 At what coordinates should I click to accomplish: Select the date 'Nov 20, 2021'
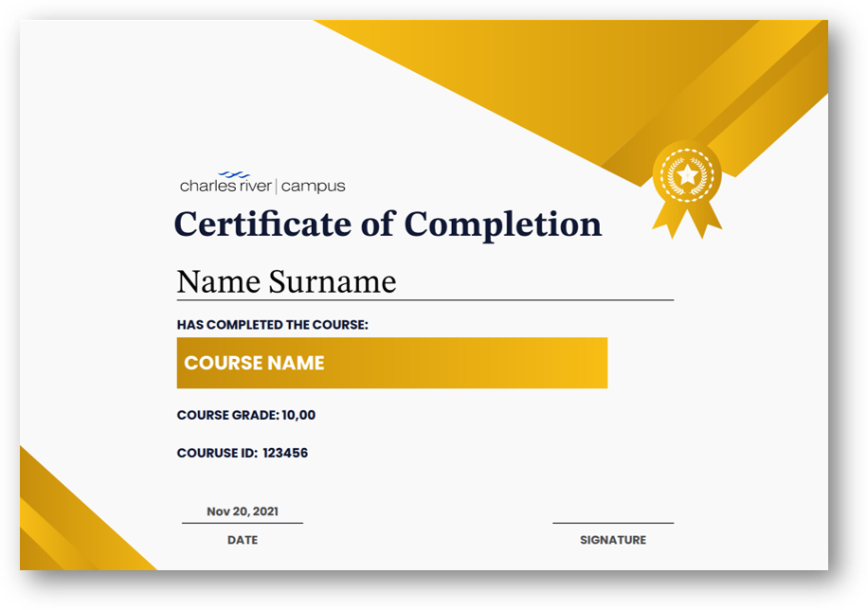(243, 511)
